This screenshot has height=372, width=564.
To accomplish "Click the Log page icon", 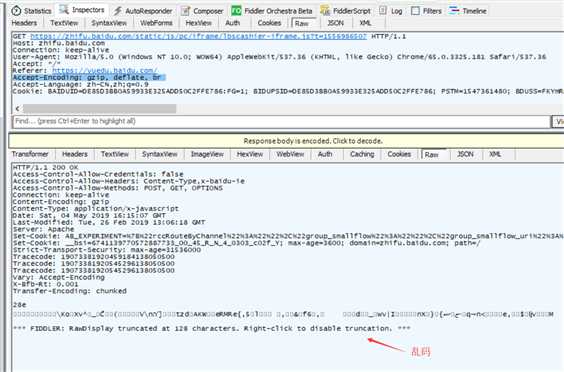I will (x=383, y=10).
